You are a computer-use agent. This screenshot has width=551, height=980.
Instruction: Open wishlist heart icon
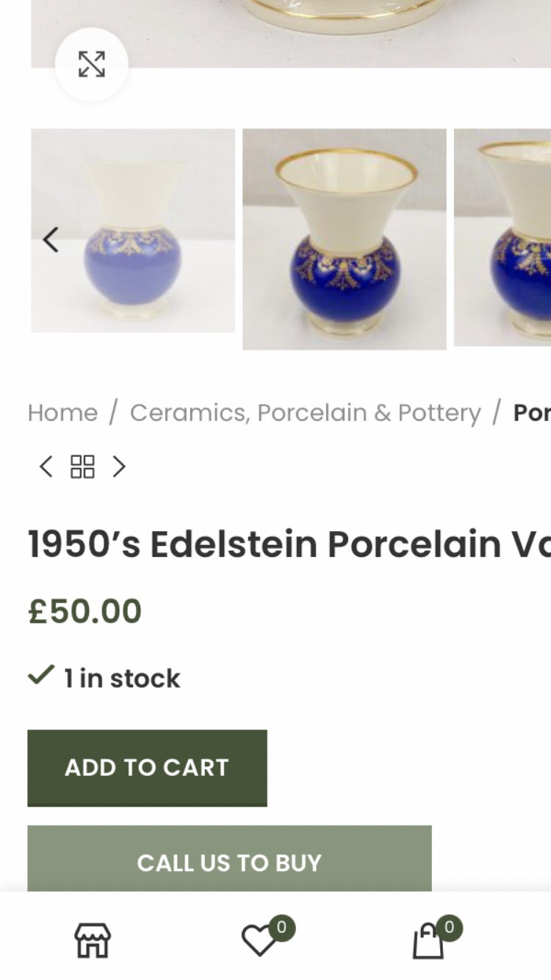click(259, 941)
